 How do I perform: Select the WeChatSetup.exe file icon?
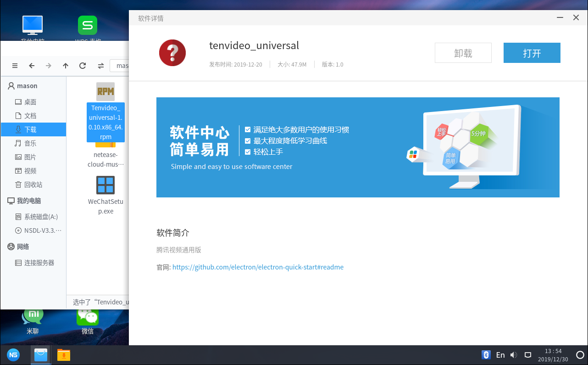(105, 185)
